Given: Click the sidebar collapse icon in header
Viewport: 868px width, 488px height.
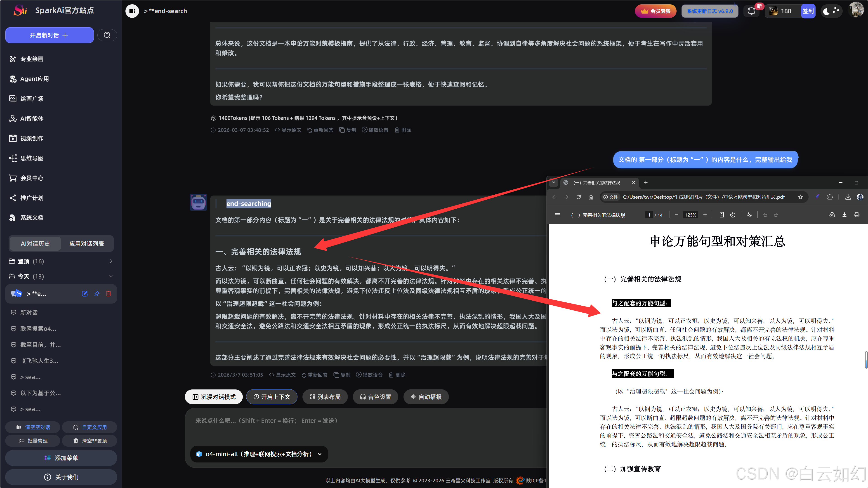Looking at the screenshot, I should tap(132, 11).
